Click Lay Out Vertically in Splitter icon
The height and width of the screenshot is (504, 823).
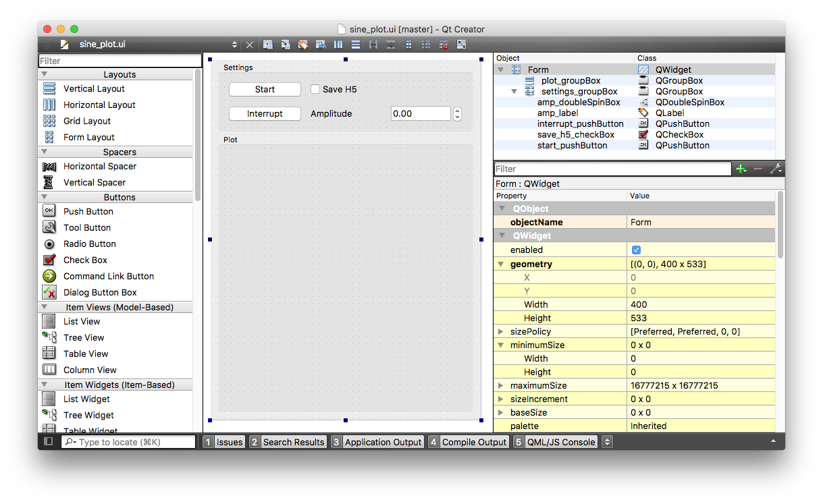pos(391,45)
